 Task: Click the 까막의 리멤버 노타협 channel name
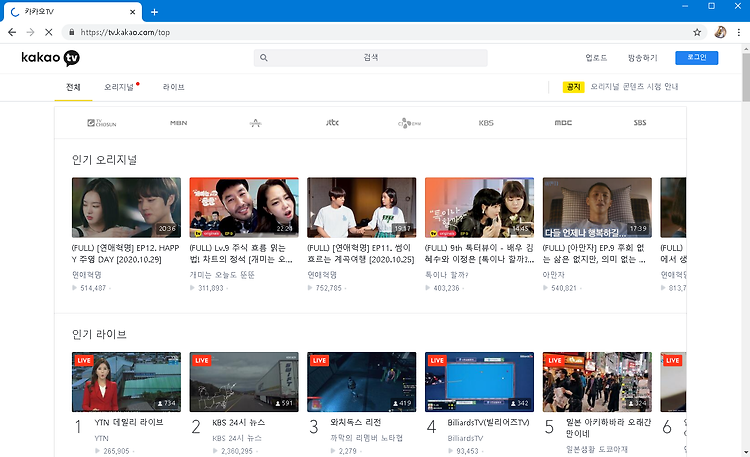pos(366,438)
